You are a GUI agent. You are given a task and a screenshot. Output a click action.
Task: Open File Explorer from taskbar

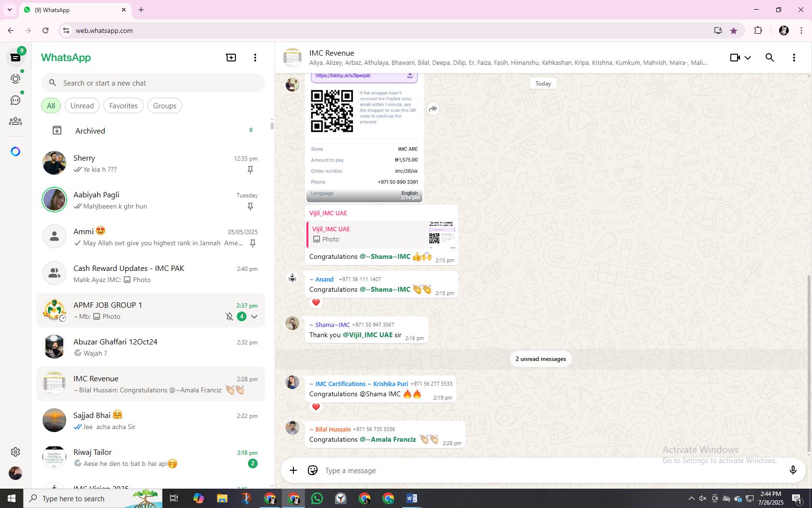point(222,498)
